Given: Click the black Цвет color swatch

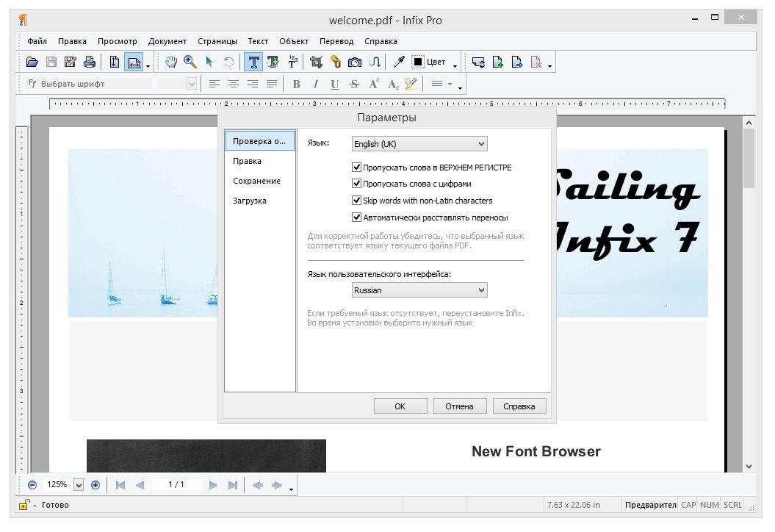Looking at the screenshot, I should coord(418,62).
